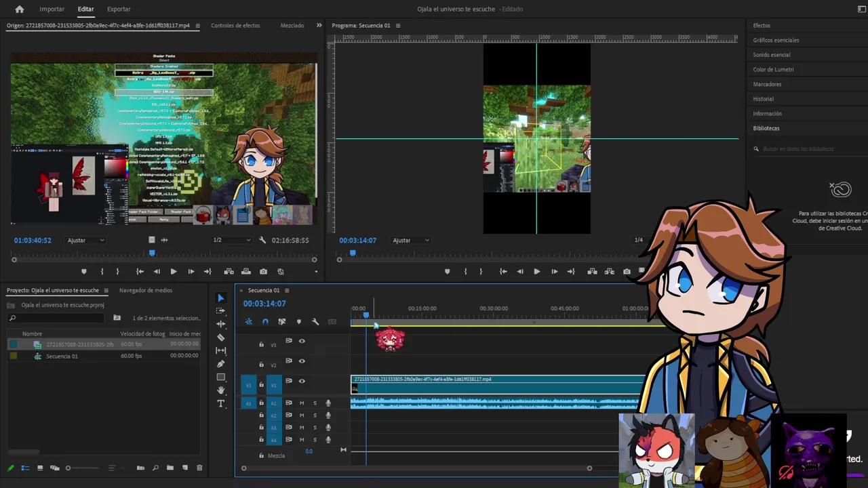The image size is (868, 488).
Task: Mute audio track A1
Action: 302,403
